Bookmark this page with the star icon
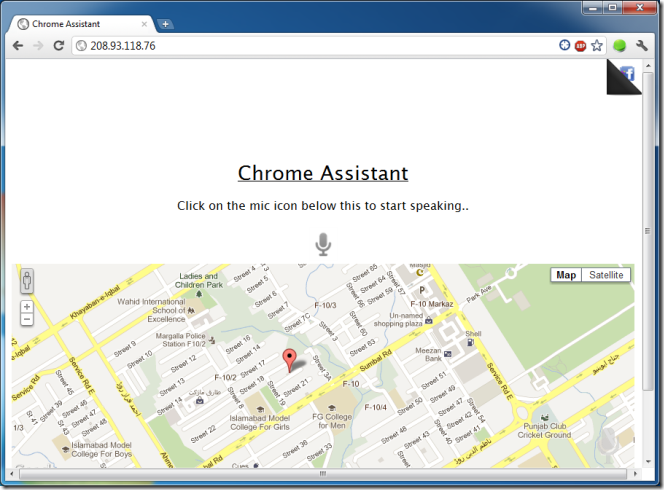Viewport: 664px width, 490px height. pos(597,45)
